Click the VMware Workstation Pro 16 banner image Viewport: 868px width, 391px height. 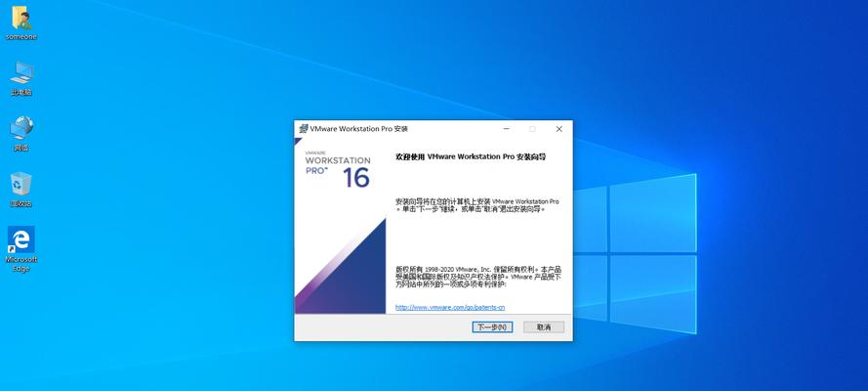tap(340, 226)
